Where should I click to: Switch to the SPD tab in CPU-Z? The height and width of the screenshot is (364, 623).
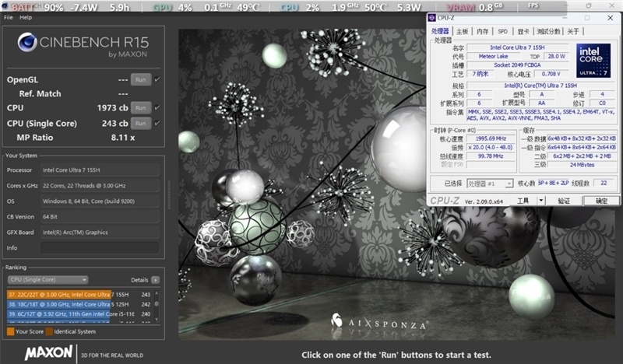point(502,31)
